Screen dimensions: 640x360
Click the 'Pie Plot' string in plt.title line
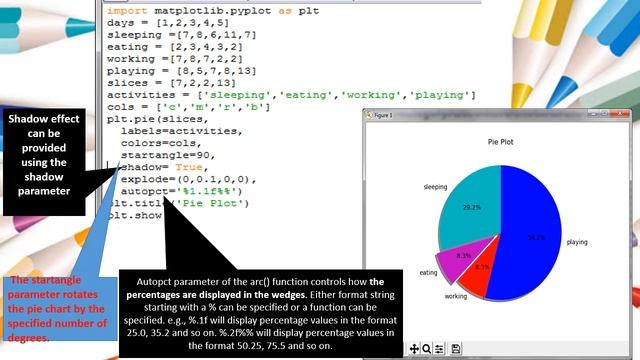coord(209,203)
